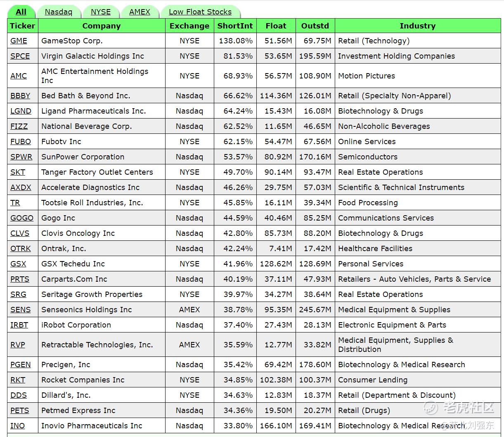Click the Company column header
Viewport: 504px width, 437px height.
coord(102,26)
